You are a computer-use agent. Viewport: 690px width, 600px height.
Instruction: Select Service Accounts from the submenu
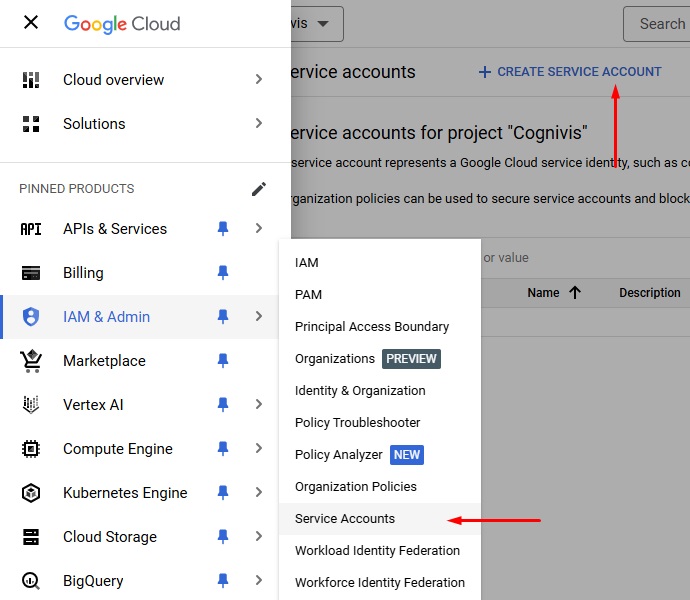pyautogui.click(x=345, y=519)
